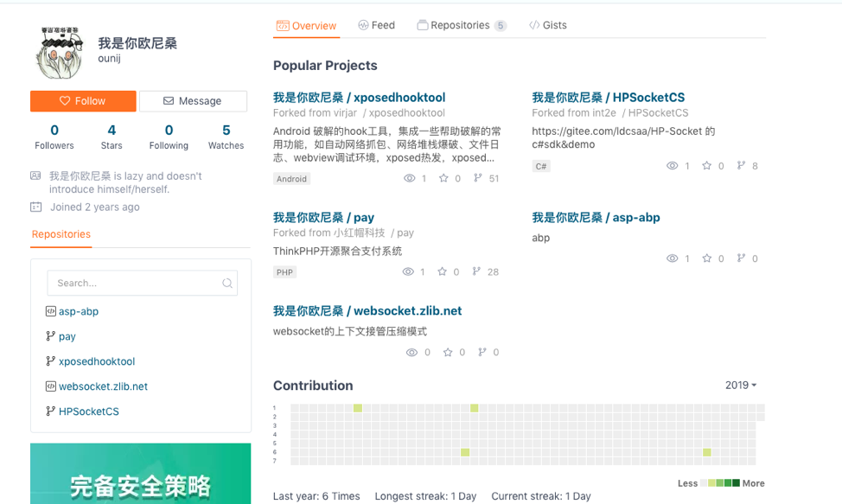Click the green banner 完备安全策略
Viewport: 842px width, 504px height.
pos(140,474)
